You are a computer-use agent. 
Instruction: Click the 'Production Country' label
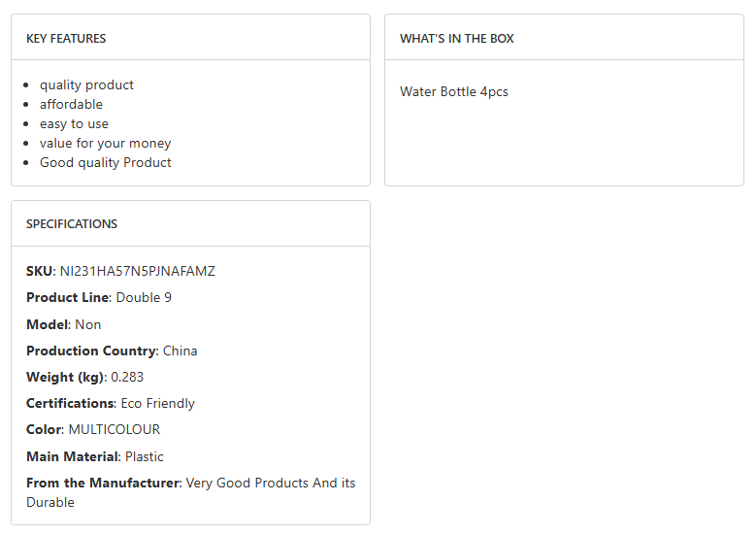point(91,351)
